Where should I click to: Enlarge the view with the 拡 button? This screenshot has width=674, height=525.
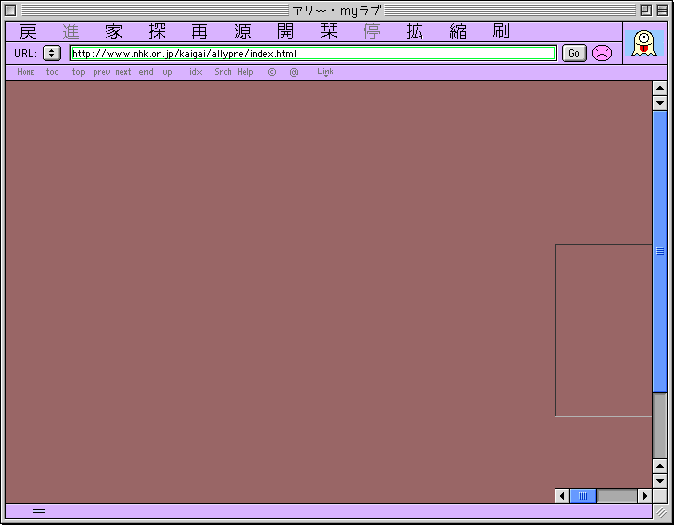pos(415,31)
